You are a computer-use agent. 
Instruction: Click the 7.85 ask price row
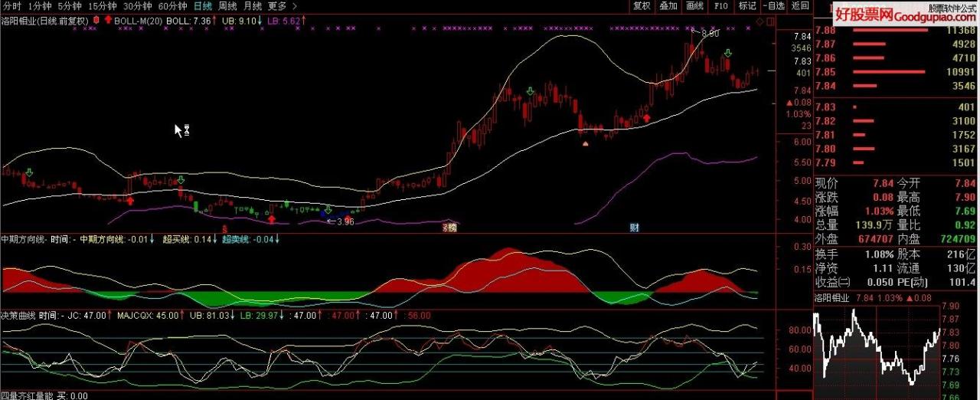pyautogui.click(x=897, y=72)
